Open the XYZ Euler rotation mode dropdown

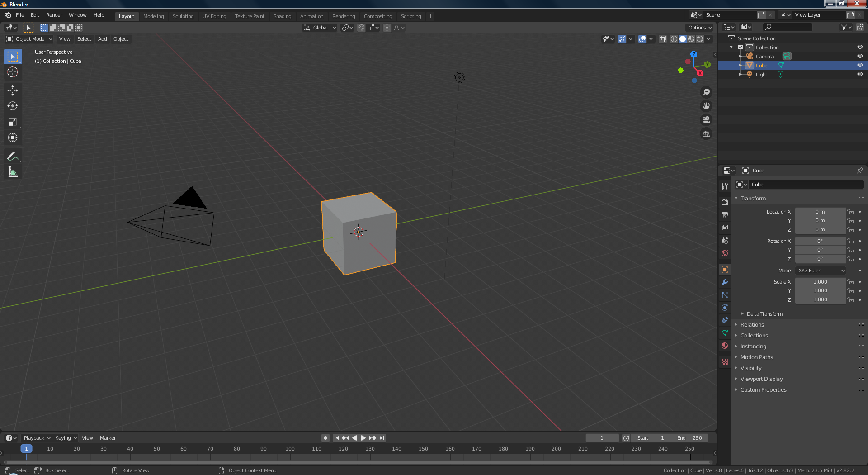pyautogui.click(x=821, y=271)
